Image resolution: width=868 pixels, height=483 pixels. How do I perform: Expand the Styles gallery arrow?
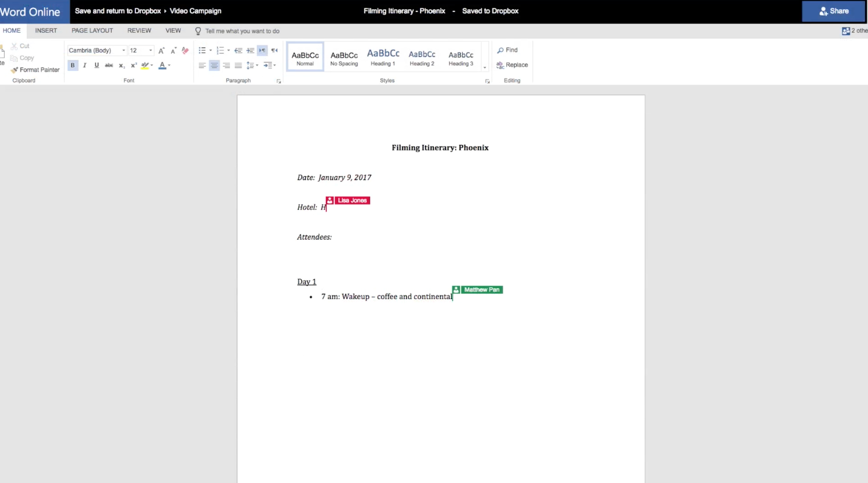pos(484,67)
